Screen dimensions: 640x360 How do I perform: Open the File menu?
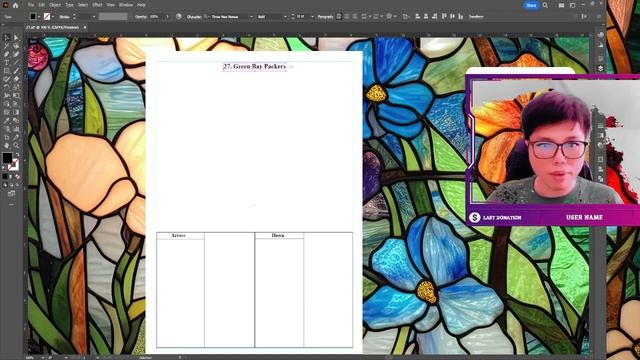point(31,5)
